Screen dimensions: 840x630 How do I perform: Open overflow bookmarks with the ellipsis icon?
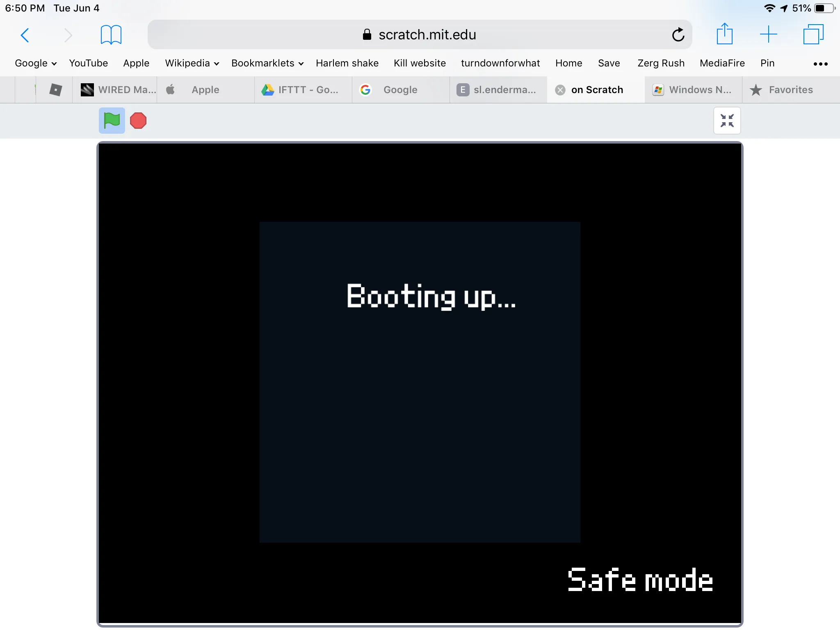[x=820, y=63]
